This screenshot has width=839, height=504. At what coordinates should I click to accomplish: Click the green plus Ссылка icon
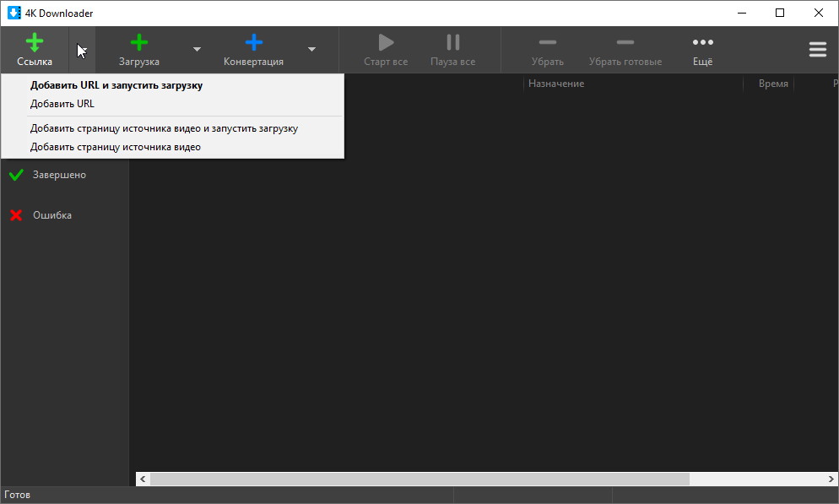(x=35, y=43)
